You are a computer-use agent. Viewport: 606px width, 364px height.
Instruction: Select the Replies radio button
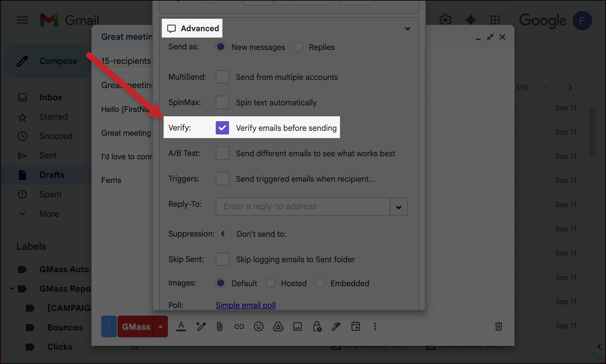tap(298, 47)
